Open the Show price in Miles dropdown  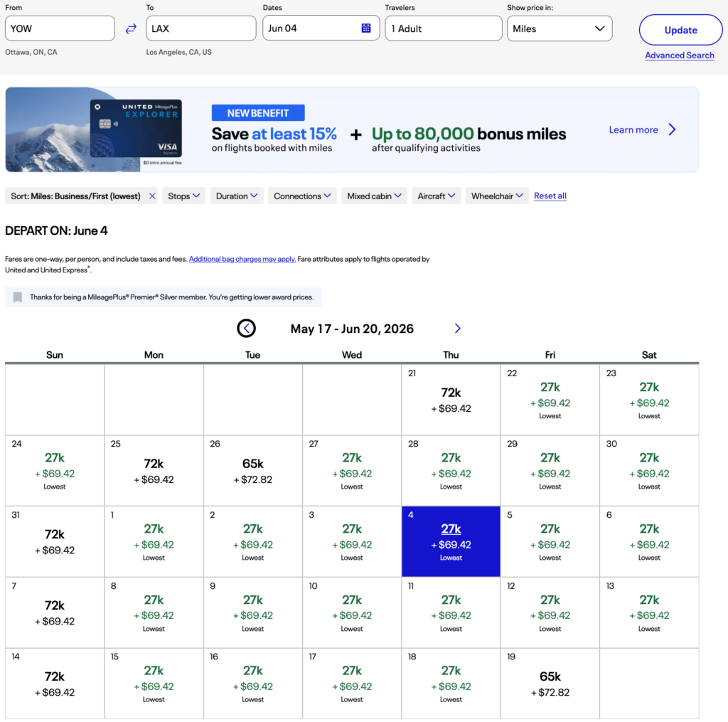tap(560, 28)
